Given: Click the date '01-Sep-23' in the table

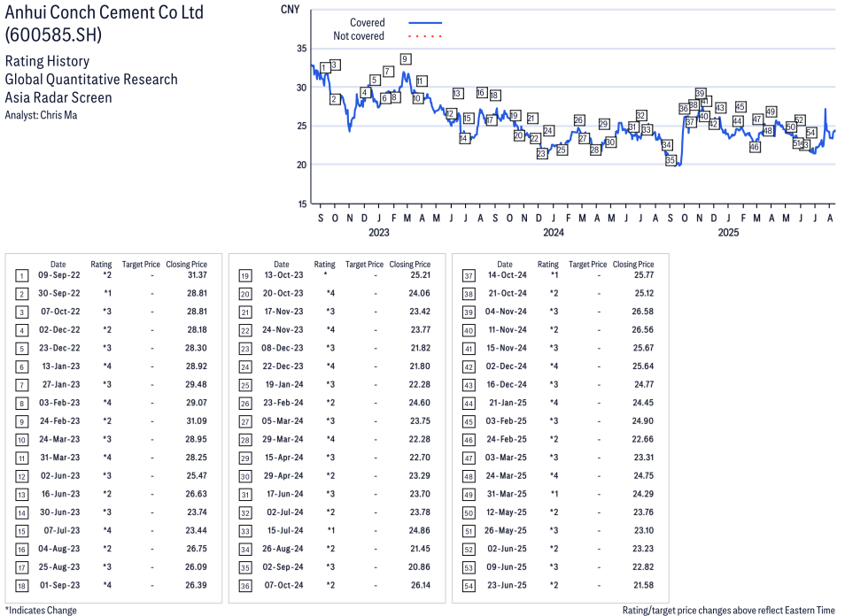Looking at the screenshot, I should tap(60, 585).
